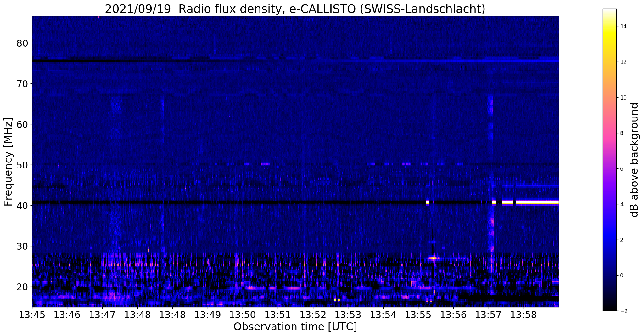Click the colorbar tick label 14
The width and height of the screenshot is (644, 336).
623,26
